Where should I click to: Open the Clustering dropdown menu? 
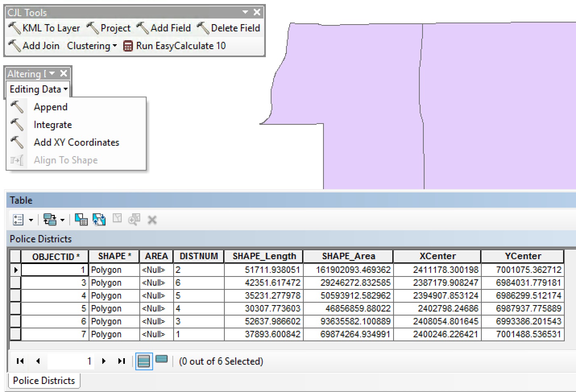[92, 46]
